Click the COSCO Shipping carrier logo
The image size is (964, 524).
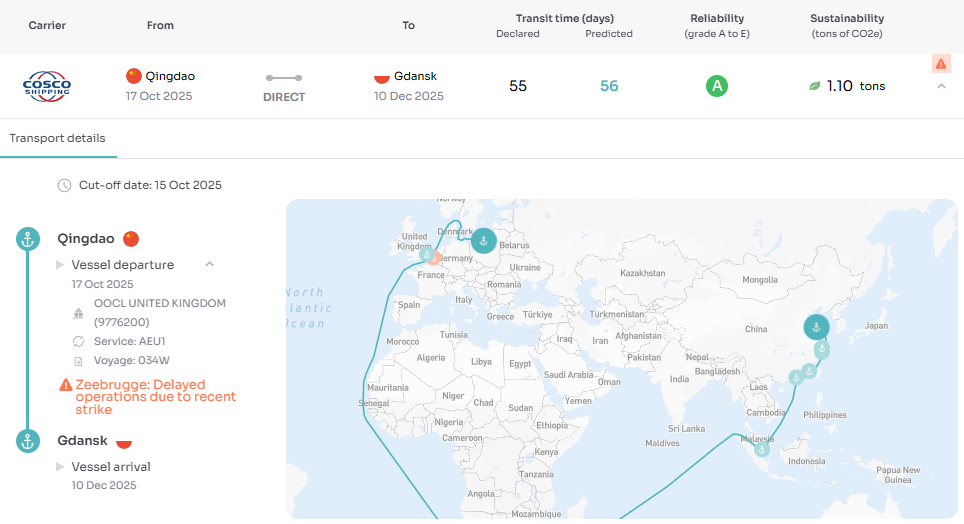[x=47, y=85]
